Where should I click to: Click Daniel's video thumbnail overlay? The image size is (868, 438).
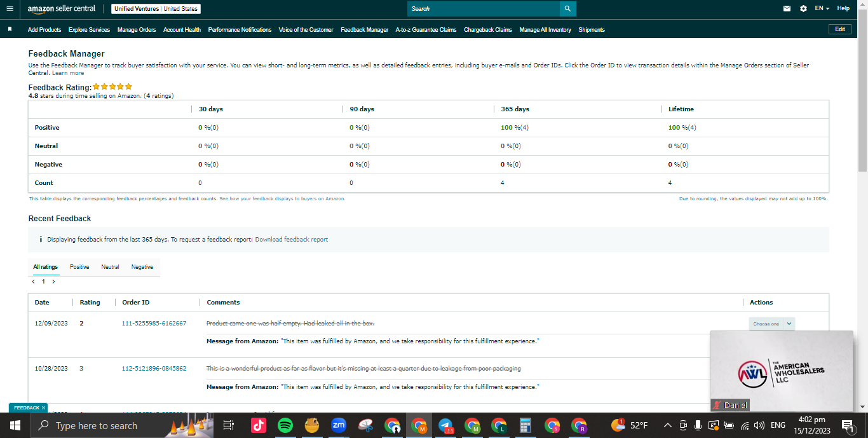coord(782,371)
